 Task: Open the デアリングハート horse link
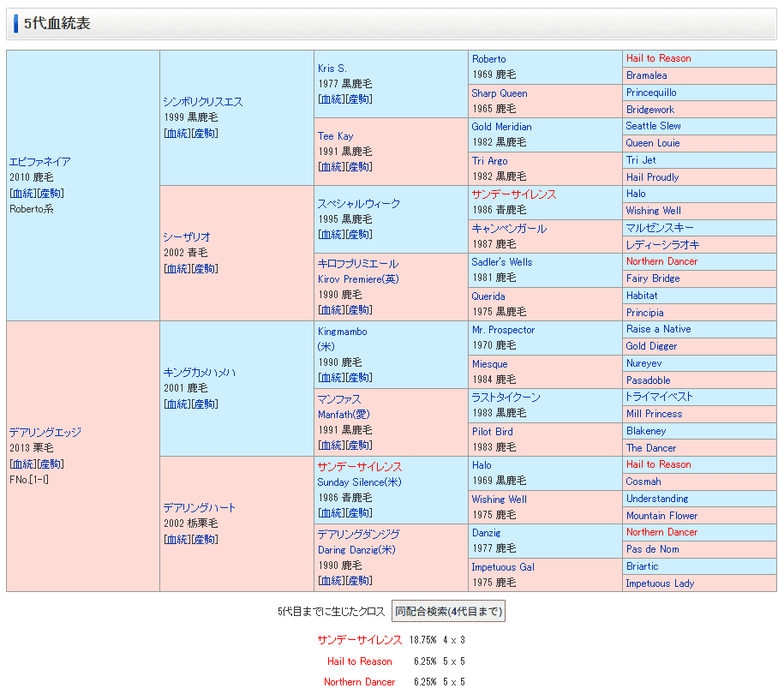point(200,507)
